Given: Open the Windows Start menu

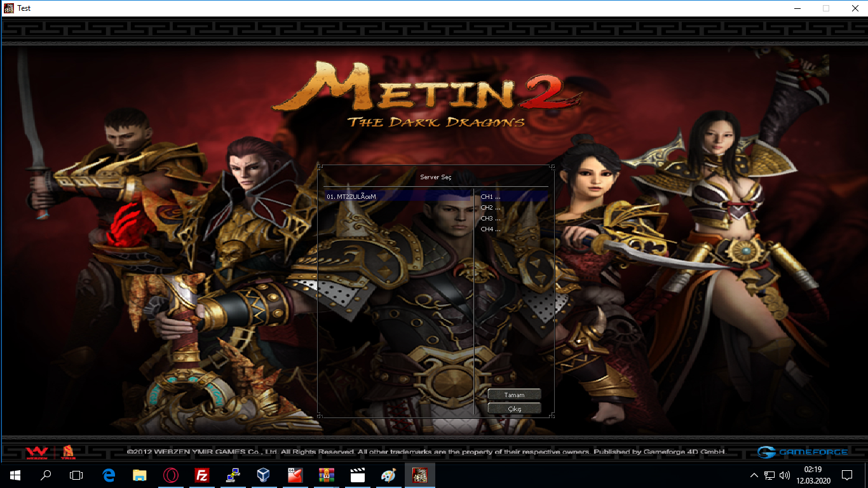Looking at the screenshot, I should [15, 475].
